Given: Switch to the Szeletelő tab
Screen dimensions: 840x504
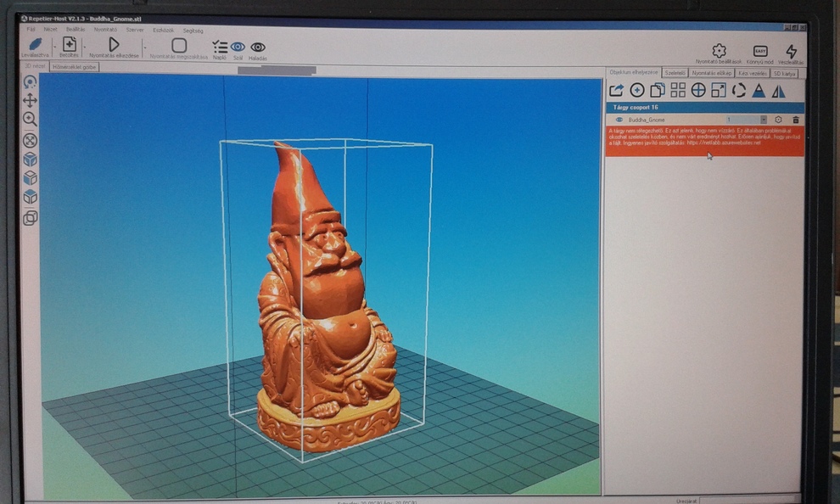Looking at the screenshot, I should tap(675, 73).
